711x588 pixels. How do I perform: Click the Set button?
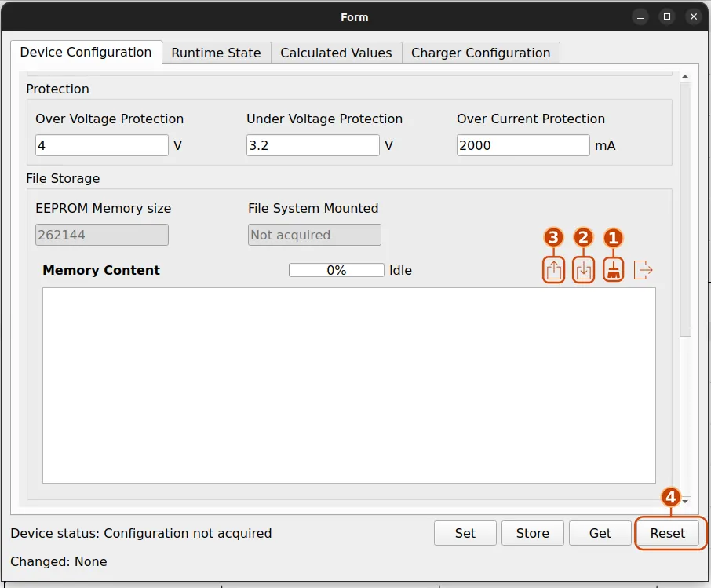tap(465, 533)
